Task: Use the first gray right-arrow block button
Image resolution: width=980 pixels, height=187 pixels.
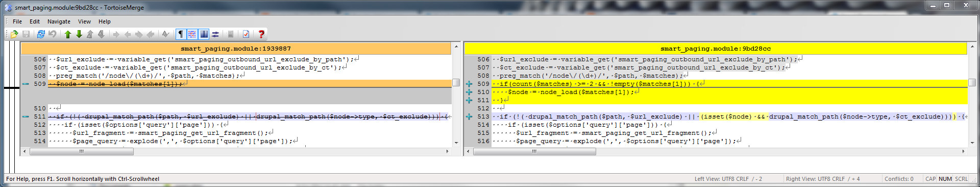Action: pyautogui.click(x=116, y=34)
